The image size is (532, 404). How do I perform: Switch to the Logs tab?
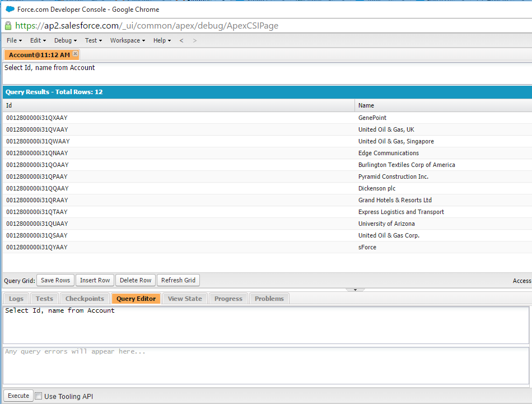coord(16,298)
